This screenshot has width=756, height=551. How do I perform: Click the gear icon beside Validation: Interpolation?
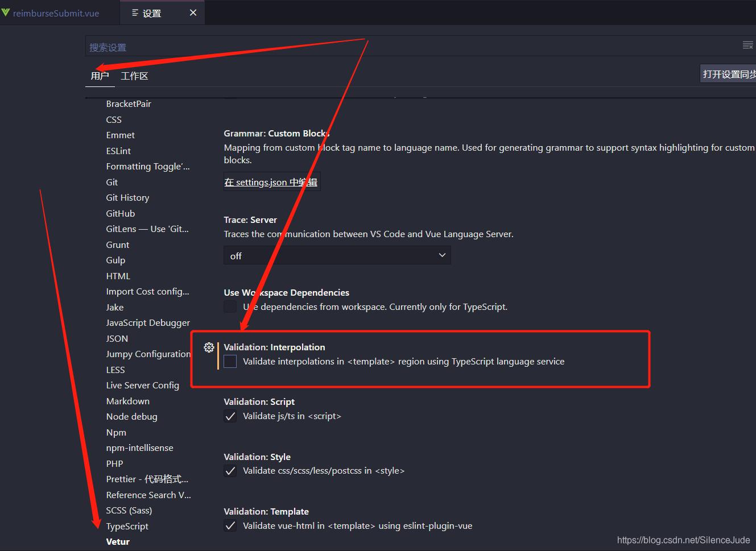pos(209,347)
